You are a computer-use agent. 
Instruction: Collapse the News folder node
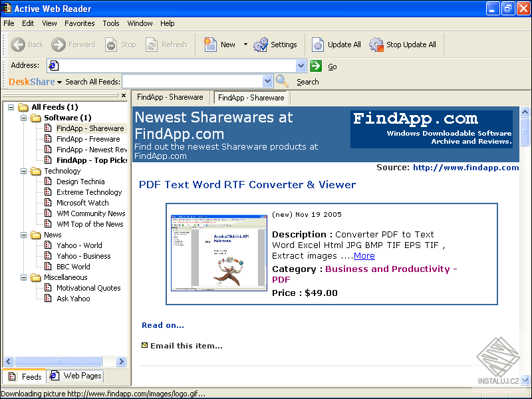point(23,235)
